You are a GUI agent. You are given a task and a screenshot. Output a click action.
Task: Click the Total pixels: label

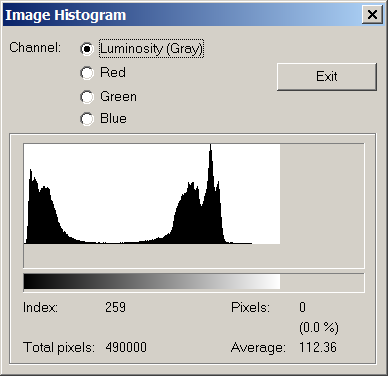click(59, 347)
